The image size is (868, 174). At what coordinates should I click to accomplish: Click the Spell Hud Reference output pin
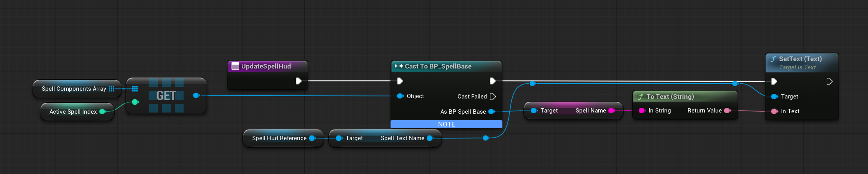313,138
